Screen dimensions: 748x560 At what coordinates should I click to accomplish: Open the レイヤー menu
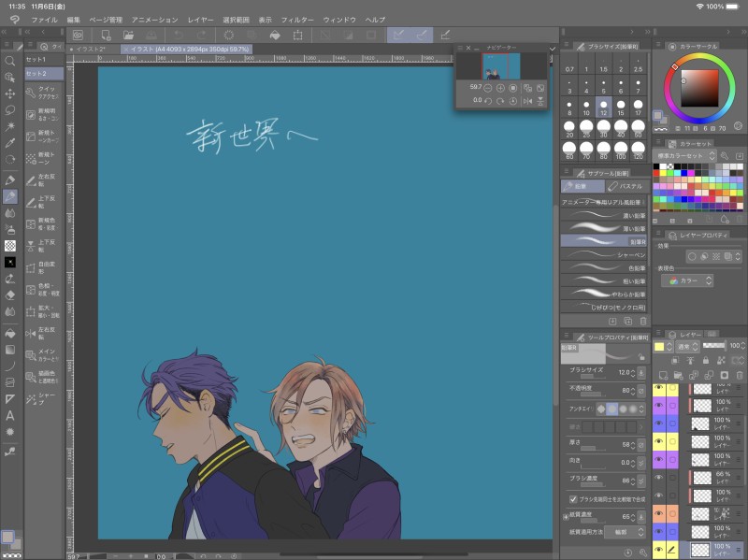(x=200, y=20)
